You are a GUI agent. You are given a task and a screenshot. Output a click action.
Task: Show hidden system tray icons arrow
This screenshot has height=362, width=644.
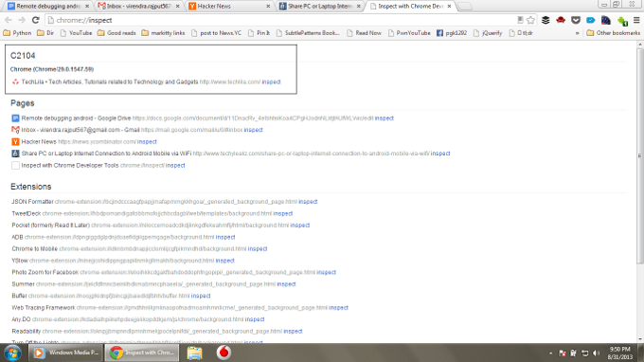550,353
